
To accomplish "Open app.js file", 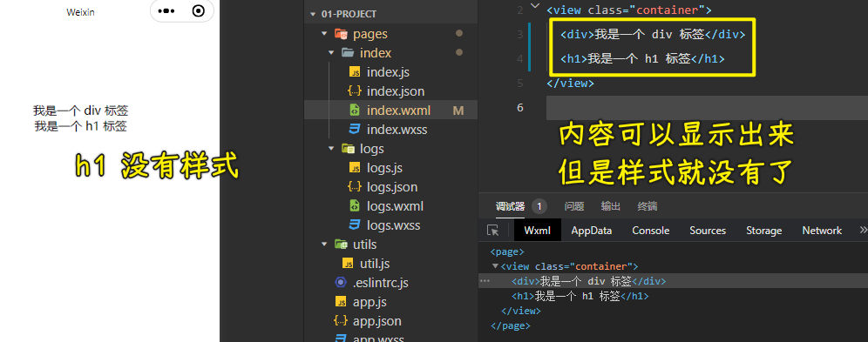I will [370, 302].
